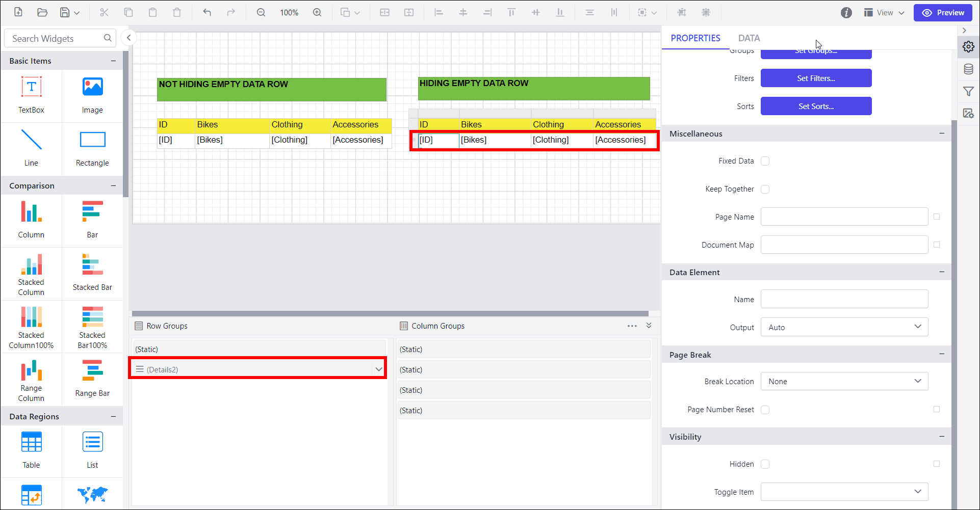Image resolution: width=980 pixels, height=510 pixels.
Task: Click the zoom in magnifier icon
Action: [x=317, y=12]
